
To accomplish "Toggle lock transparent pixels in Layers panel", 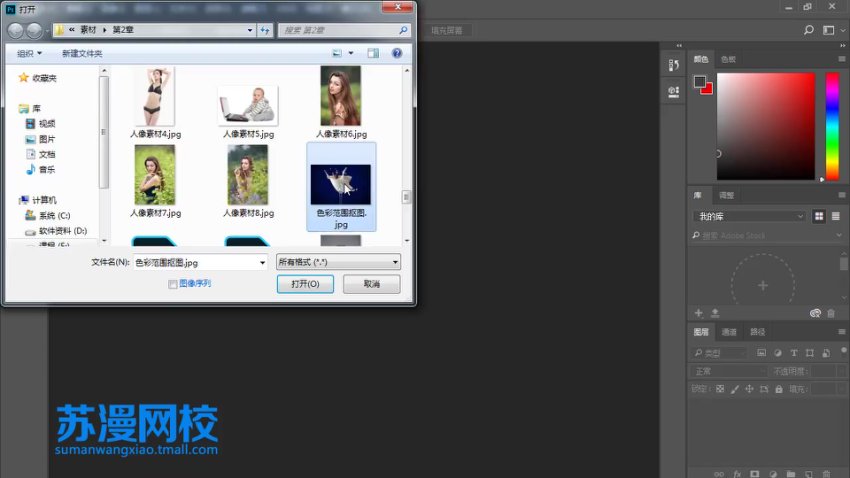I will 720,389.
